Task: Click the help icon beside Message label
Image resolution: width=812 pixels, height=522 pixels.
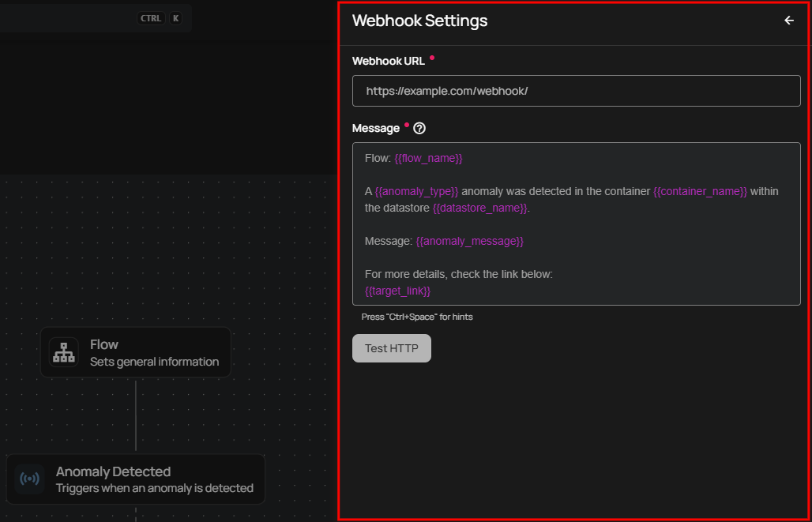Action: pyautogui.click(x=419, y=128)
